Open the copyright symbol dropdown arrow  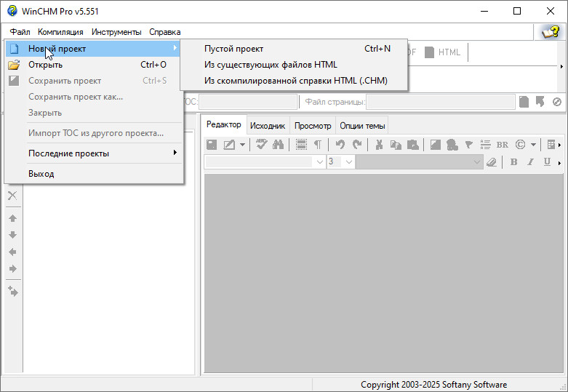(533, 145)
